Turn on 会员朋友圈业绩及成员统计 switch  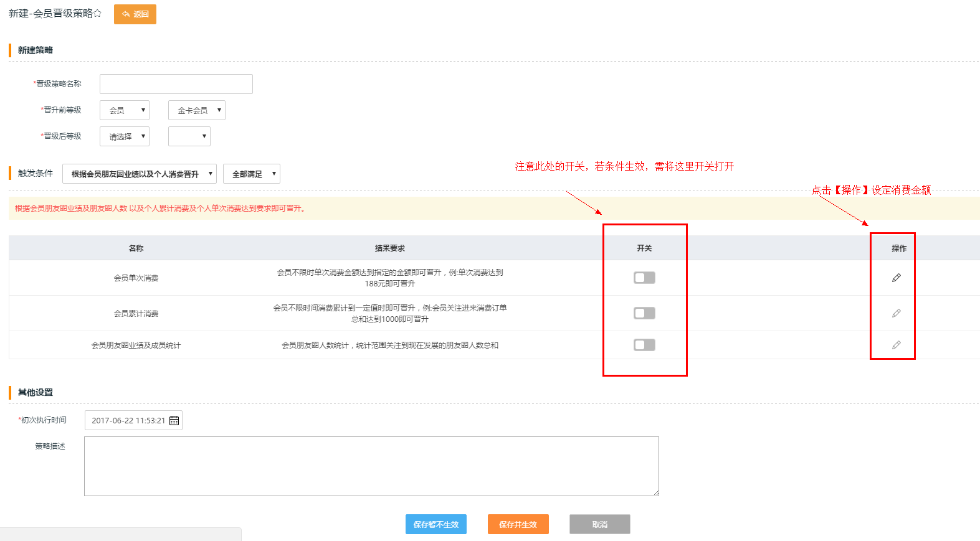(x=644, y=345)
